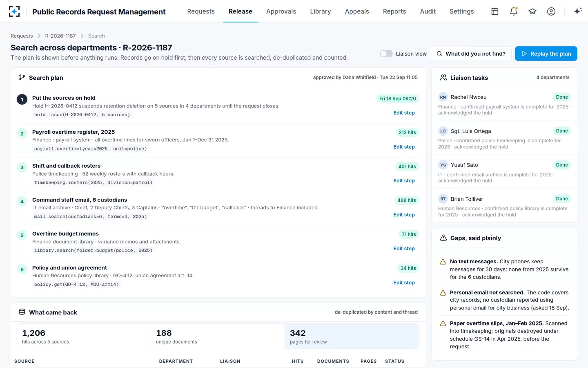The image size is (588, 368).
Task: Click the warning icon beside No text messages
Action: click(x=443, y=262)
